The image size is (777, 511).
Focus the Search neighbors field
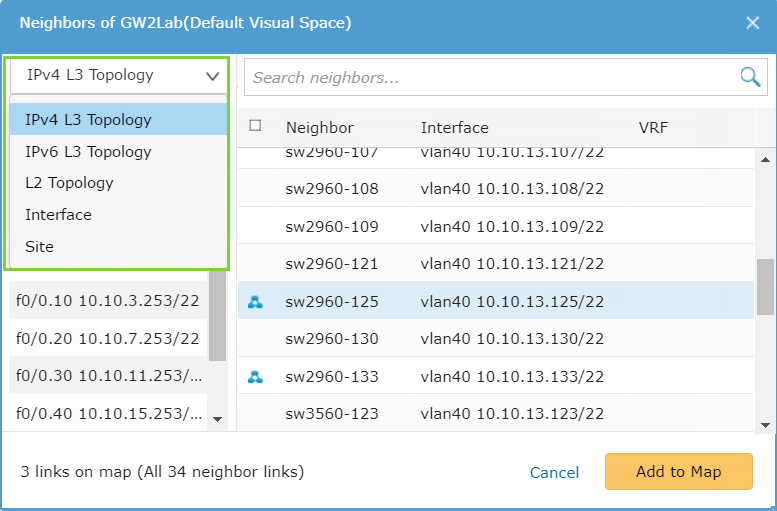(490, 77)
